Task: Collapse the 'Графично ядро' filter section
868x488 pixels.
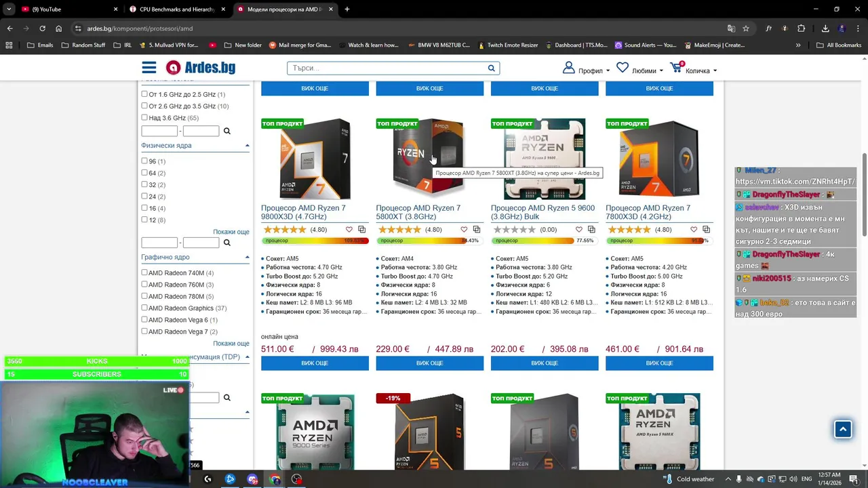Action: tap(247, 258)
